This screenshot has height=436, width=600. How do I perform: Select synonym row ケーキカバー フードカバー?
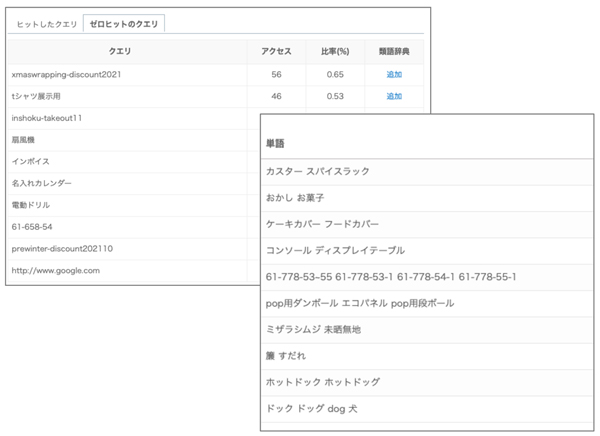pyautogui.click(x=427, y=224)
